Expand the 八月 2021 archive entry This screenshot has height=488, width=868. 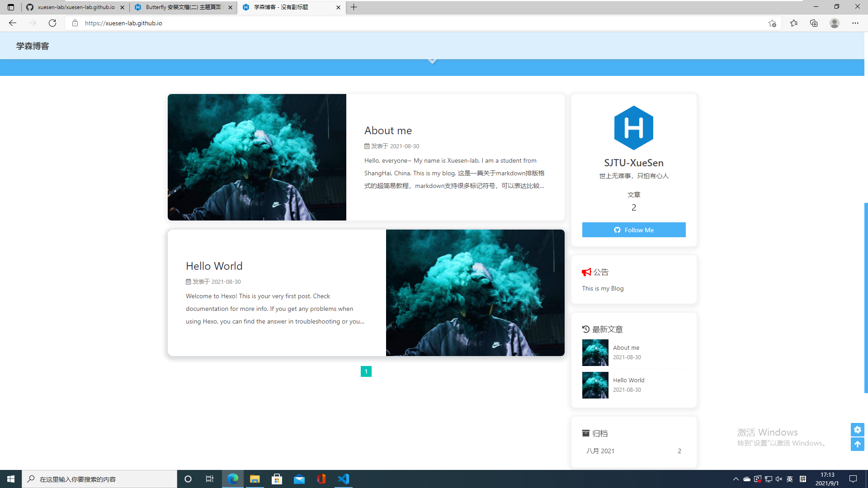[x=600, y=451]
